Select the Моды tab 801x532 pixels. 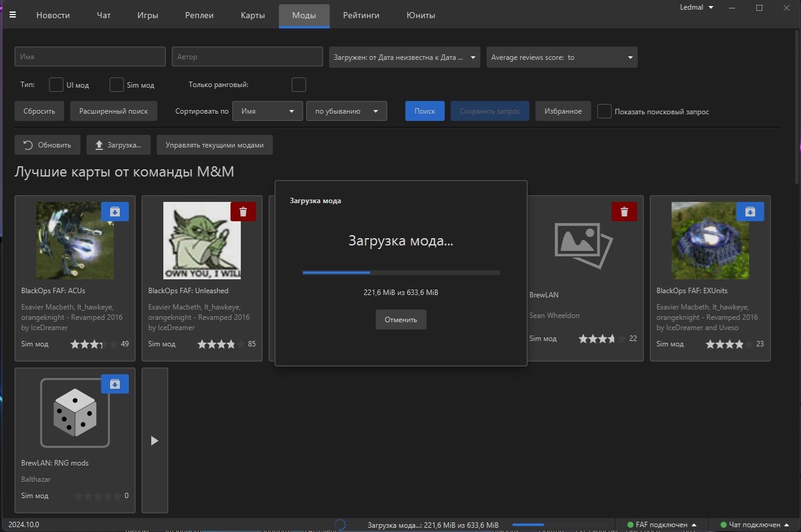click(x=304, y=16)
